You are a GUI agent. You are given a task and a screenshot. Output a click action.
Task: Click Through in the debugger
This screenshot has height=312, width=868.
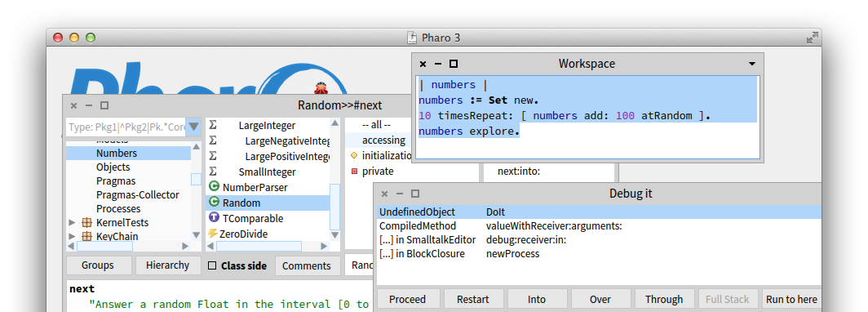pyautogui.click(x=664, y=299)
